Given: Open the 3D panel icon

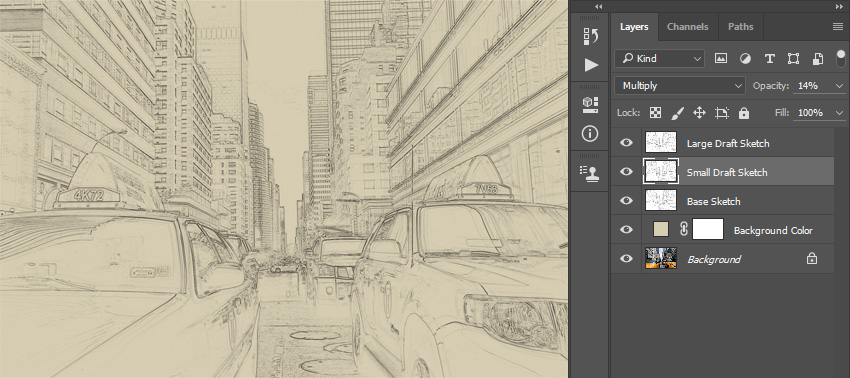Looking at the screenshot, I should [590, 105].
